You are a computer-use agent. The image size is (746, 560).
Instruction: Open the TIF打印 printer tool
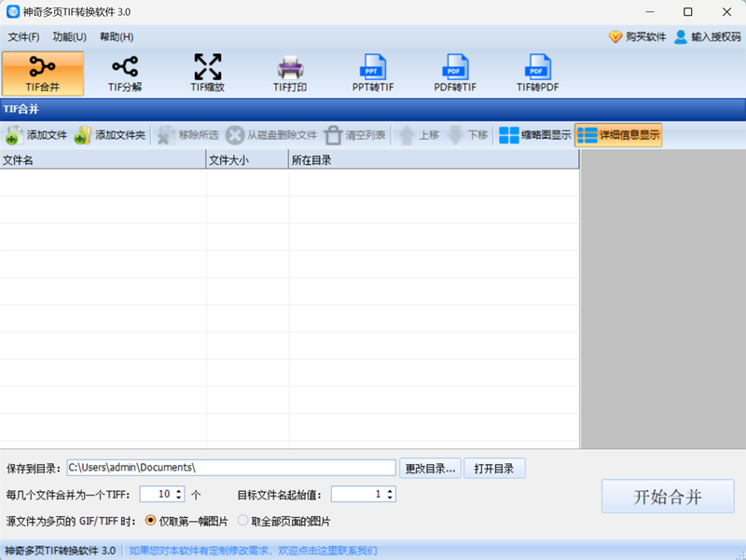[290, 74]
